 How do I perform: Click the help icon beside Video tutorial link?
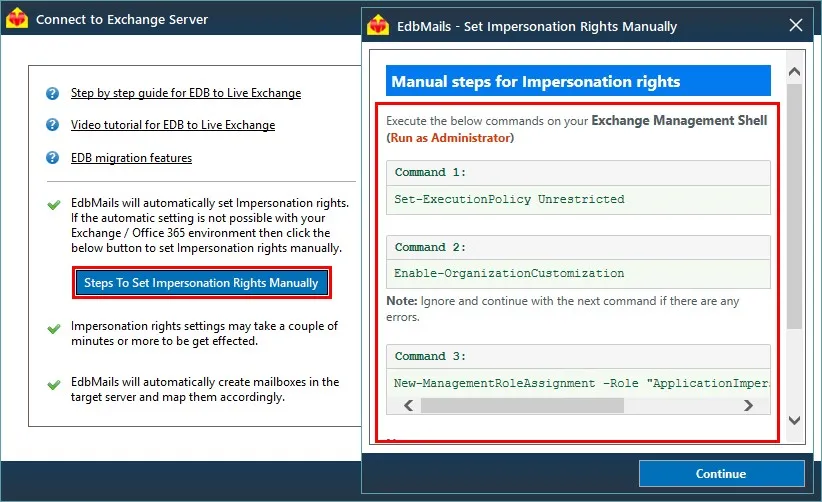point(52,125)
